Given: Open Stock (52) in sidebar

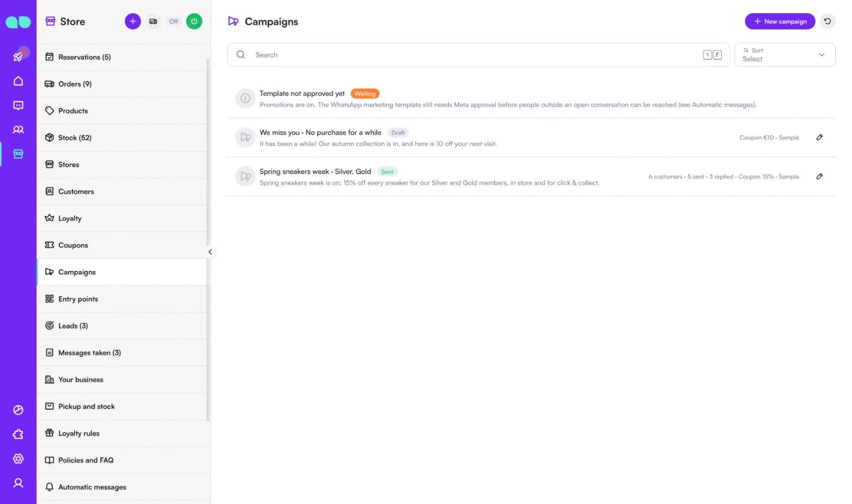Looking at the screenshot, I should (122, 137).
